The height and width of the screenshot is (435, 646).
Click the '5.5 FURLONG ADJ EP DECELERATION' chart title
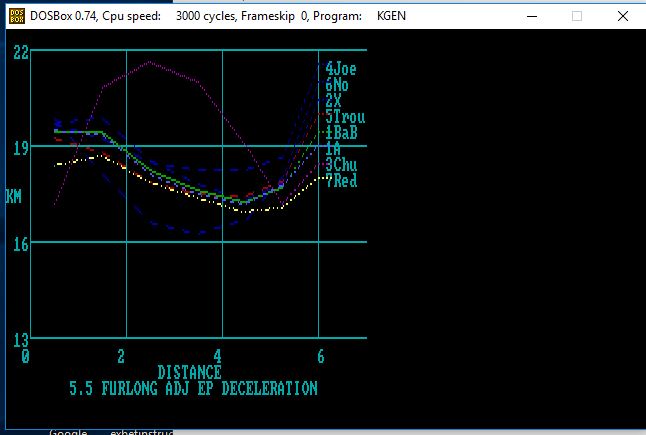pos(193,388)
